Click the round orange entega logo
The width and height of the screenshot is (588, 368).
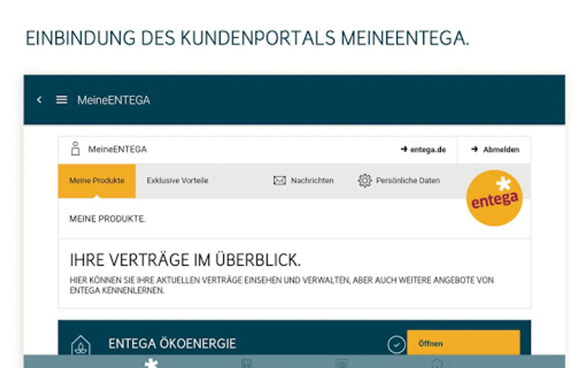point(494,198)
